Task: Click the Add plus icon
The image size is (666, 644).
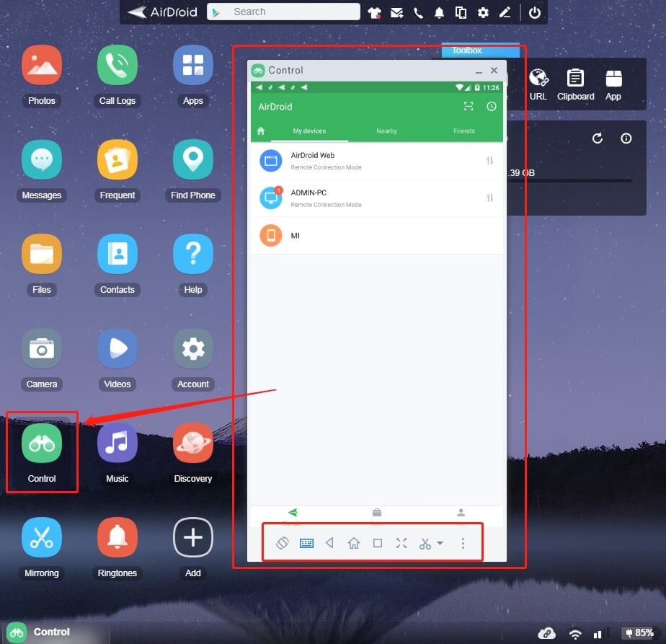Action: click(193, 537)
